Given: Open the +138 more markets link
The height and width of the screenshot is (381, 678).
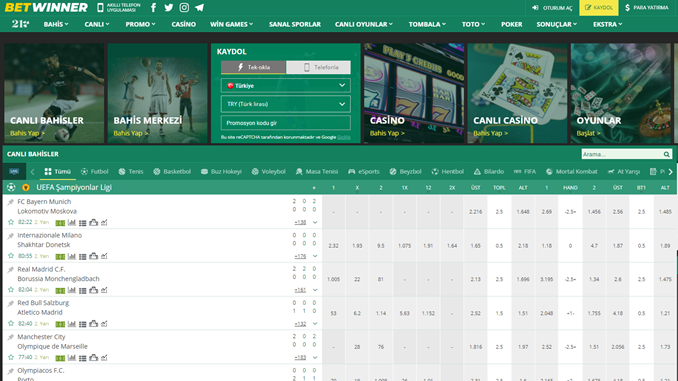Looking at the screenshot, I should pyautogui.click(x=300, y=222).
